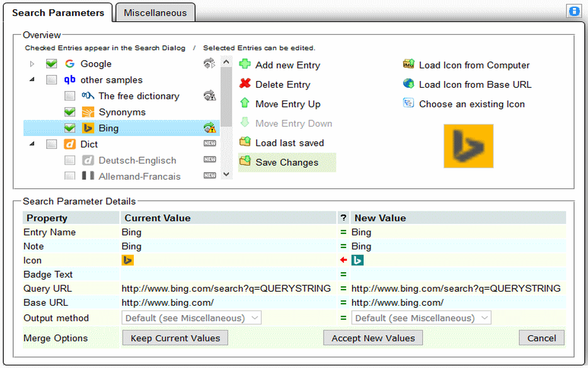Viewport: 588px width, 368px height.
Task: Click the warning status icon beside Bing
Action: 209,128
